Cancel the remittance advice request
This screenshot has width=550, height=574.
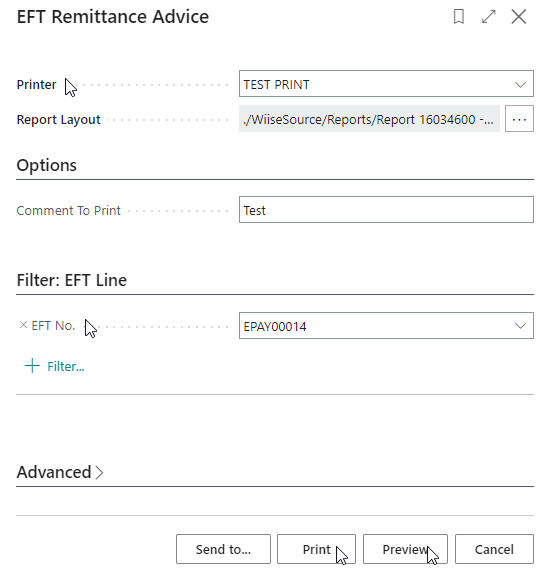pos(494,549)
